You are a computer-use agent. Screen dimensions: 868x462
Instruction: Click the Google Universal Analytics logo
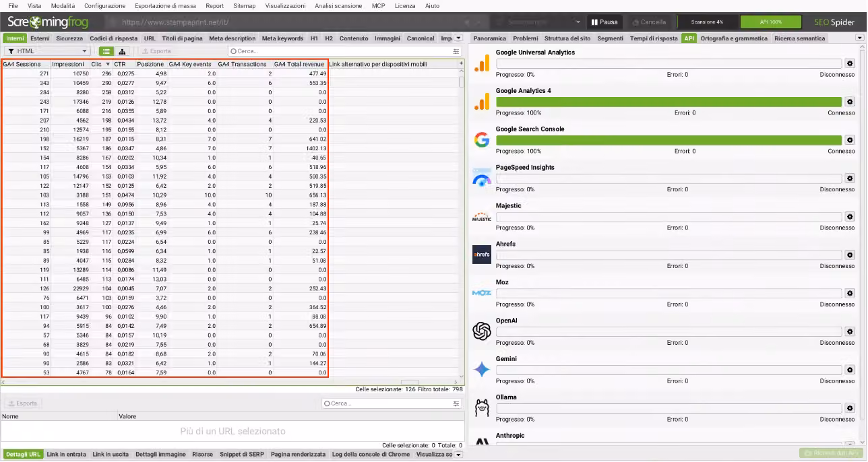tap(482, 63)
